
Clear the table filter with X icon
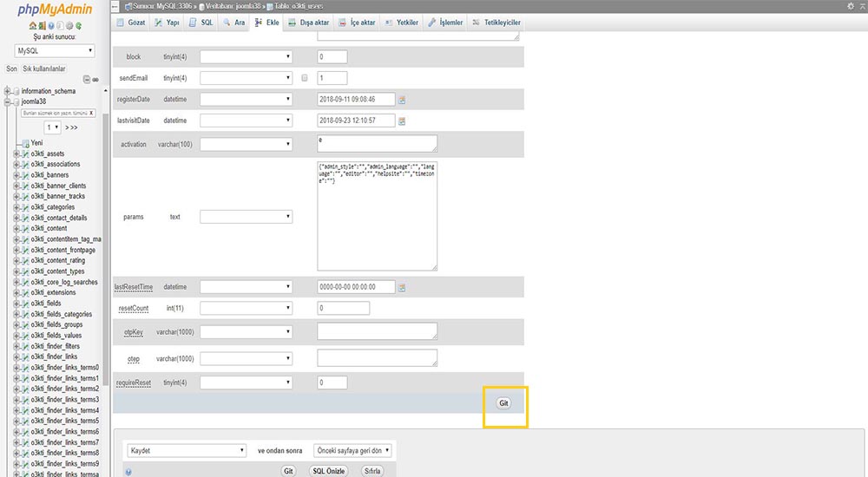click(x=91, y=113)
